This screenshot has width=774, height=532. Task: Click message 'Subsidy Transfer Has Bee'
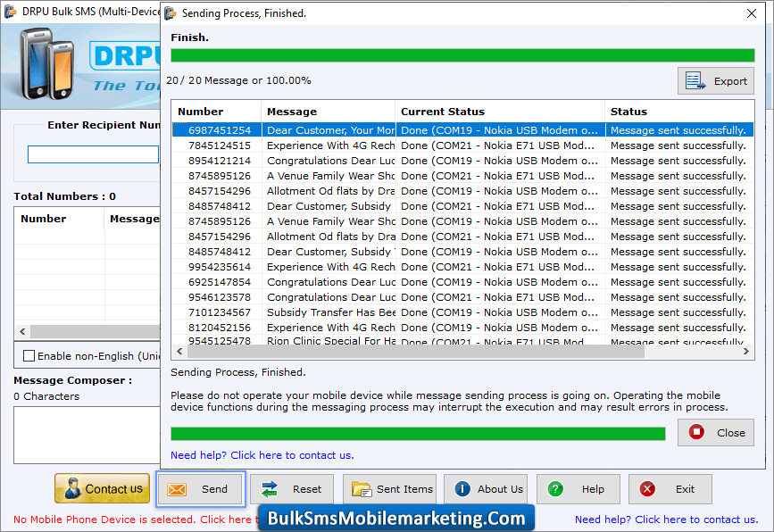click(x=331, y=312)
